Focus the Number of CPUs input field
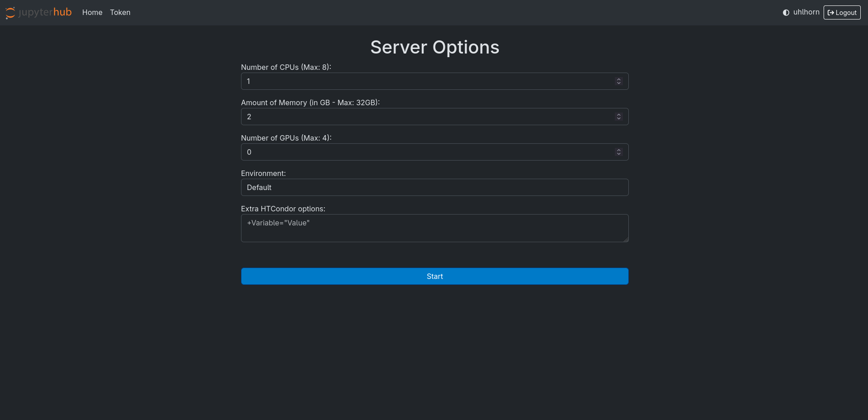Screen dimensions: 868x420 [426, 81]
